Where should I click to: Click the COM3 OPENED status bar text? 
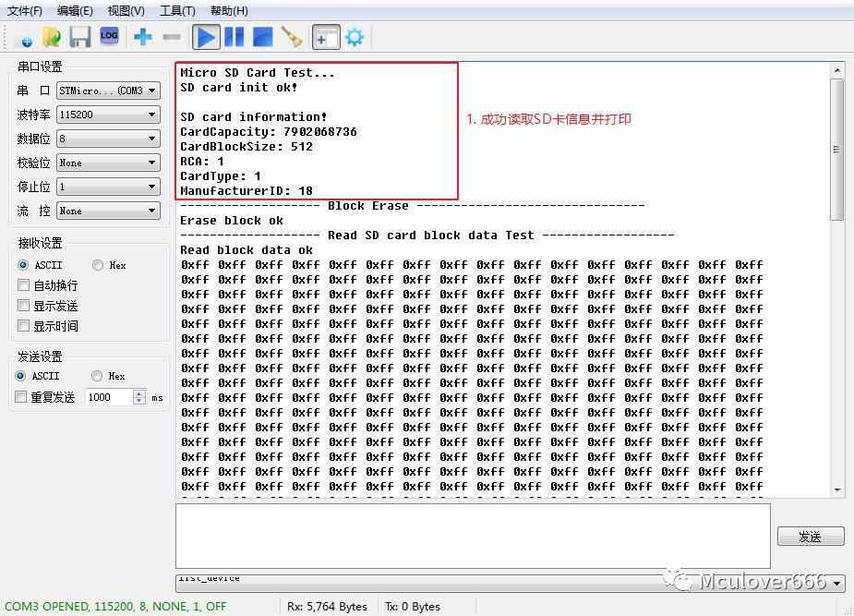coord(115,606)
